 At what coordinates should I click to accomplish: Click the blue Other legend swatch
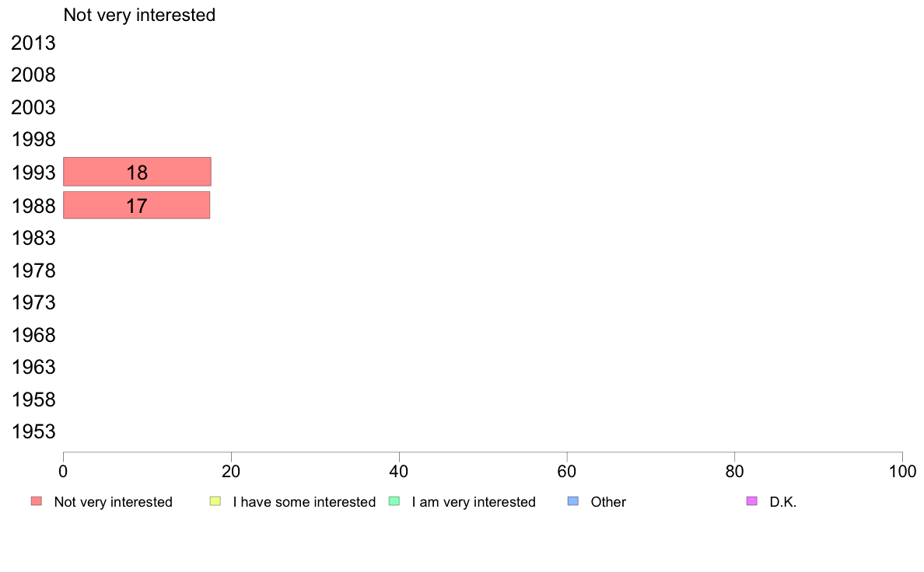click(x=572, y=501)
